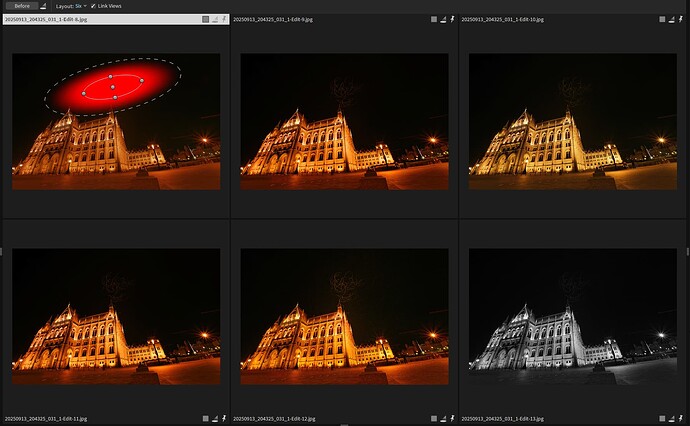Click the square icon in Edit-8 header
The height and width of the screenshot is (426, 690).
[205, 19]
